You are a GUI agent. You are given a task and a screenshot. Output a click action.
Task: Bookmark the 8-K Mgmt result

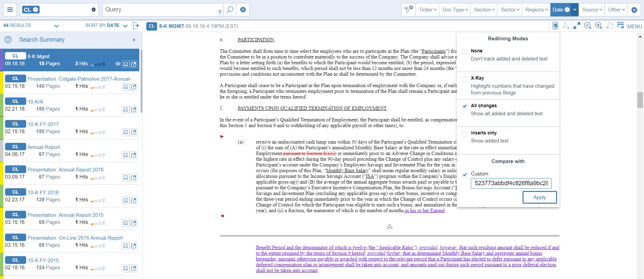point(126,64)
